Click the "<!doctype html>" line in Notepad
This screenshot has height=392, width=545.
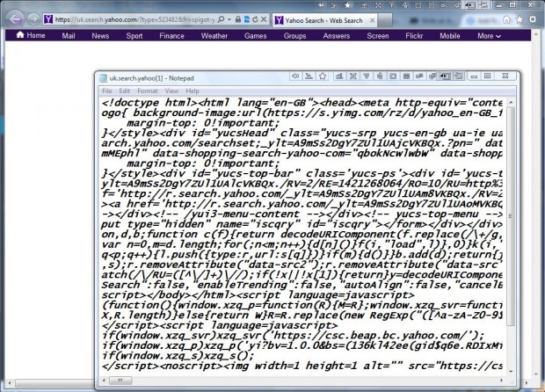click(x=302, y=103)
